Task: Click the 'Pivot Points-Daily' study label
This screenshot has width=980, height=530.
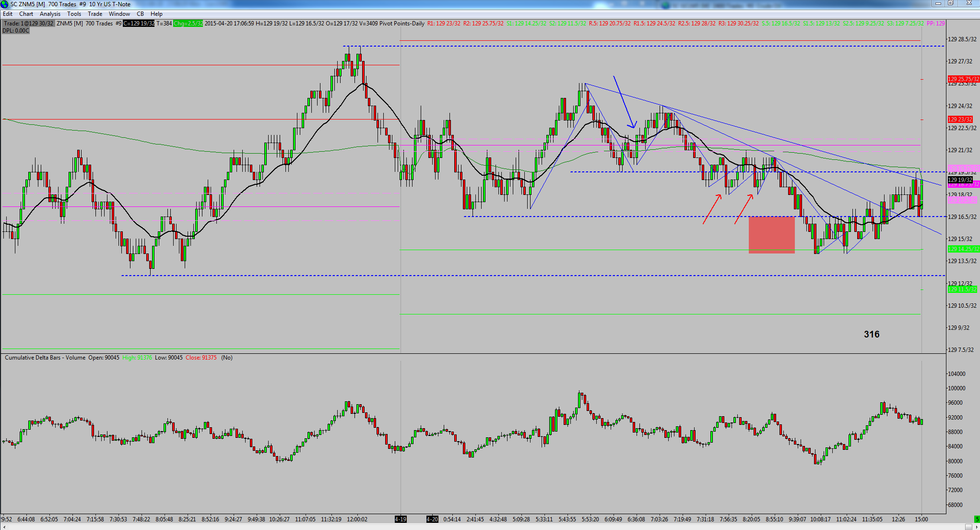Action: [x=402, y=24]
